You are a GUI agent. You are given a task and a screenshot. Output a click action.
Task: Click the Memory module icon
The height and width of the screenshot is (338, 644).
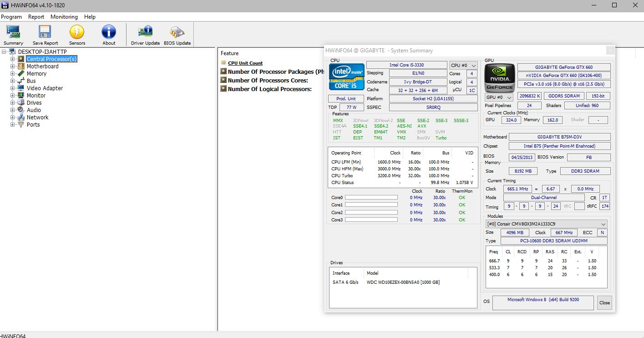coord(21,73)
